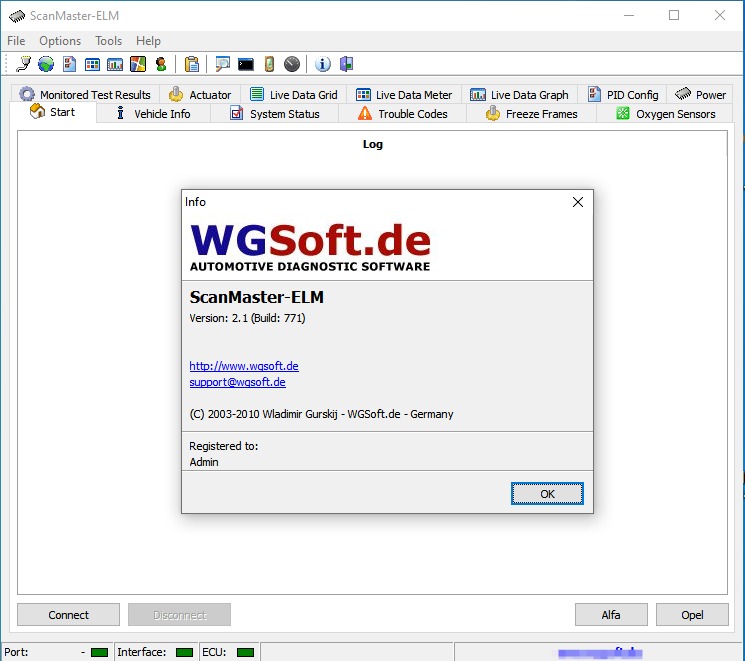
Task: Switch to Live Data Grid tab
Action: click(x=294, y=95)
